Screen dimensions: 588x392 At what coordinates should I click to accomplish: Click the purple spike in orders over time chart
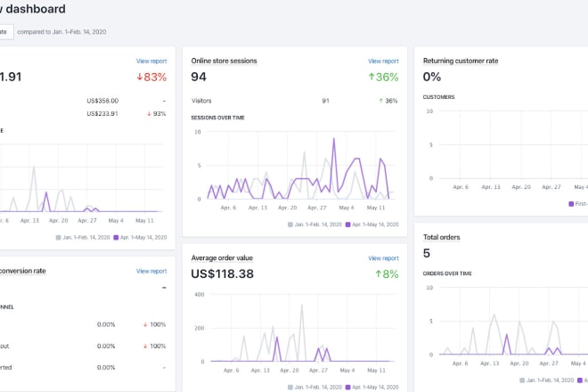pyautogui.click(x=507, y=336)
